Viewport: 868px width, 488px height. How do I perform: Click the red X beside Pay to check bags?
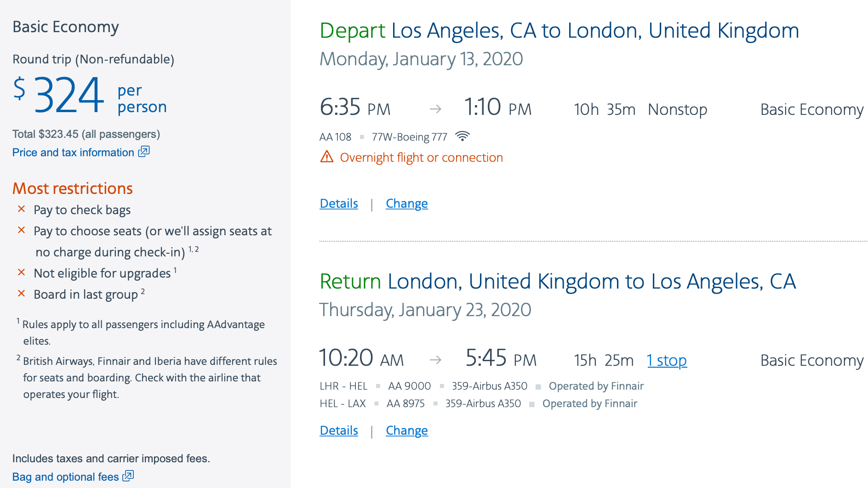coord(21,209)
